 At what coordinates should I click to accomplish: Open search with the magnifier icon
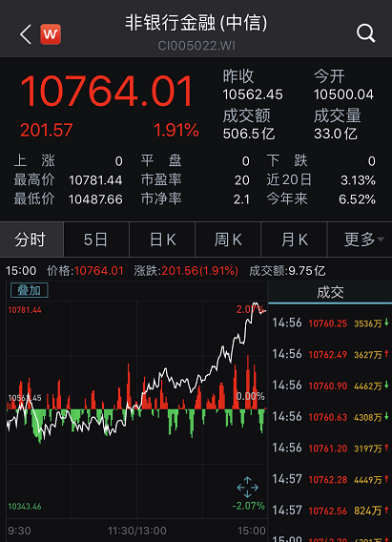tap(365, 33)
